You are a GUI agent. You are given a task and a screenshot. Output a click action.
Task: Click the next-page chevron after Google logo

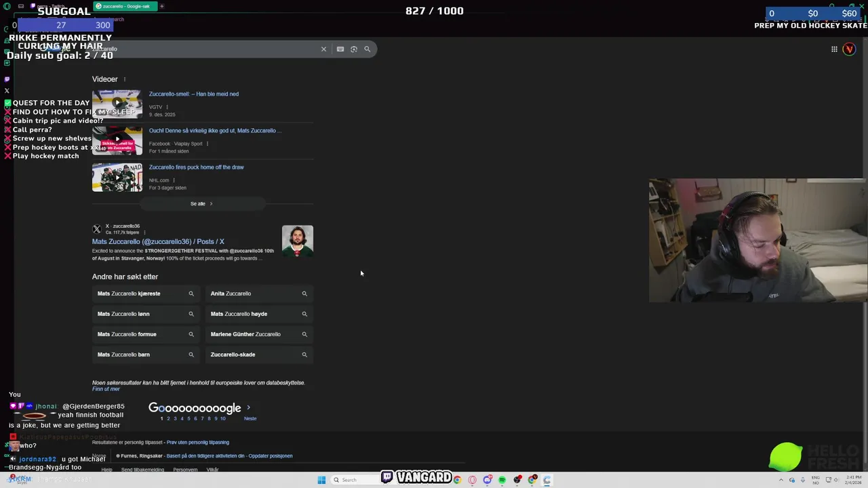pyautogui.click(x=248, y=407)
